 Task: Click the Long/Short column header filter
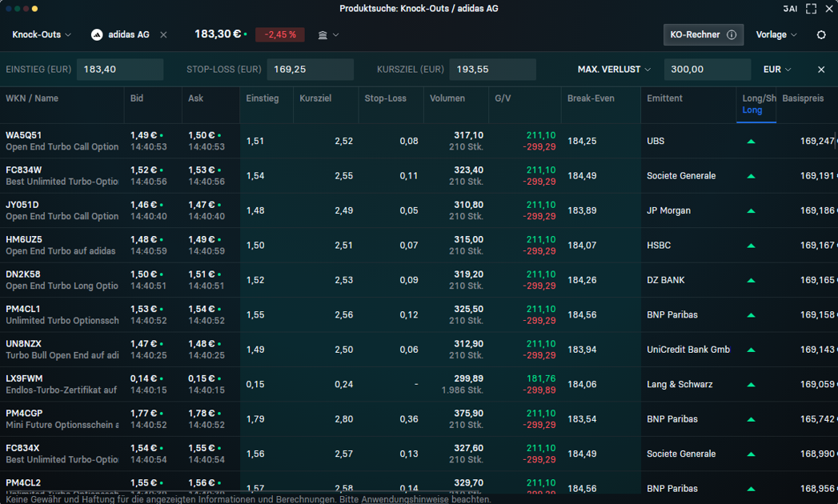[x=756, y=104]
